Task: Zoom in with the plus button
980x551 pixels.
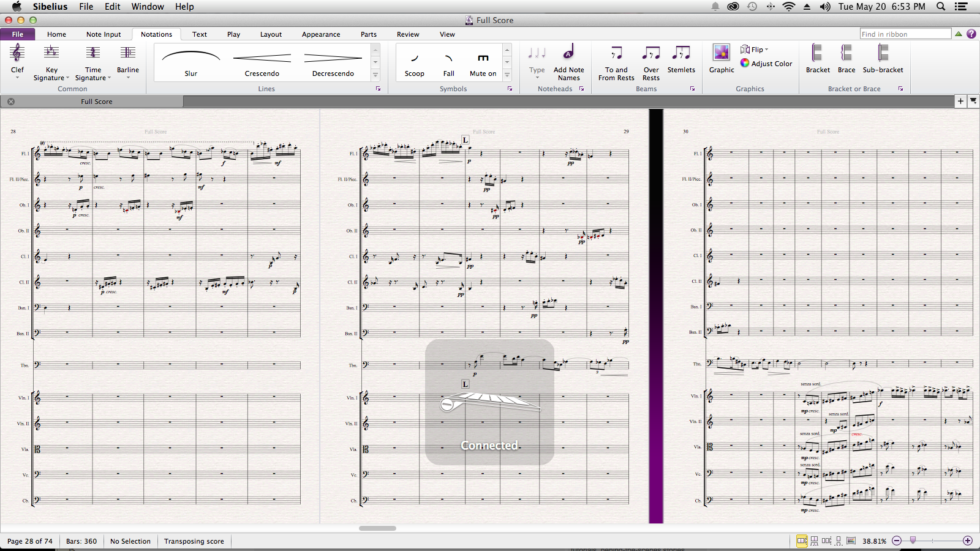Action: tap(968, 541)
